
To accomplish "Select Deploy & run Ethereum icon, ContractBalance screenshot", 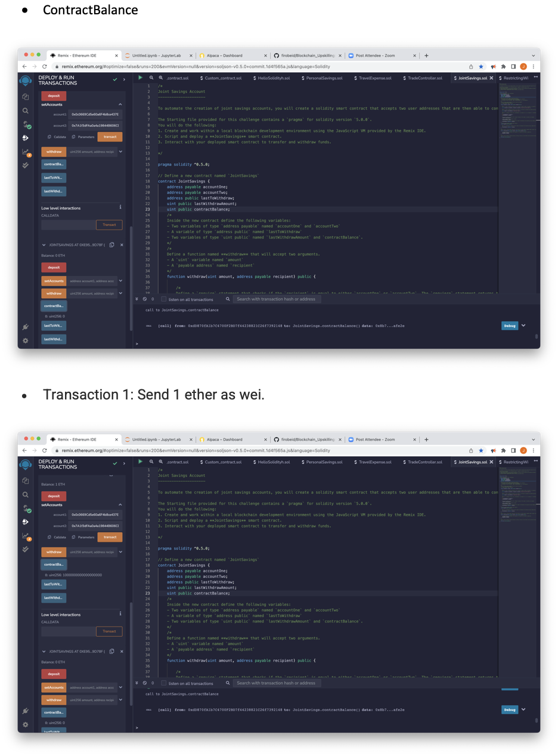I will 25,138.
